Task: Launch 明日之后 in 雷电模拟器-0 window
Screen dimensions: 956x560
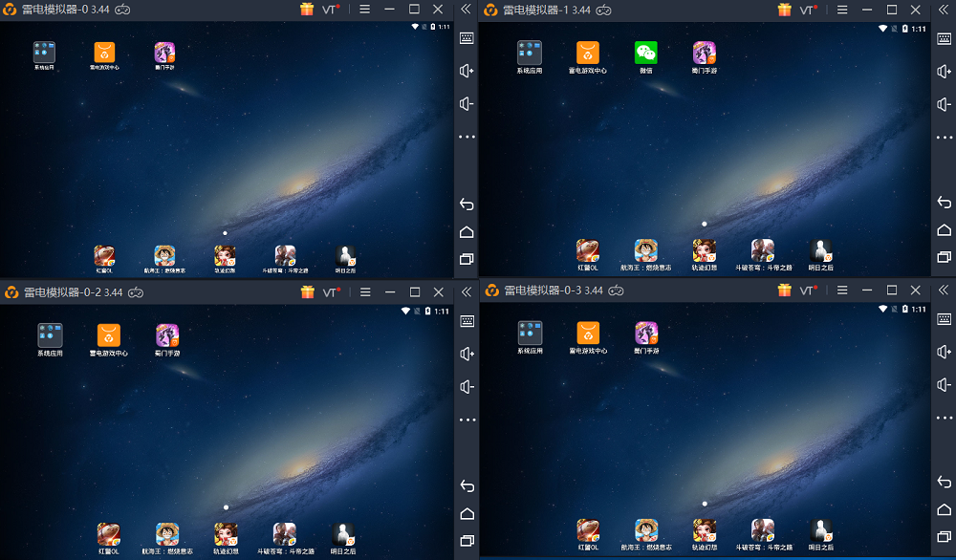Action: [x=346, y=256]
